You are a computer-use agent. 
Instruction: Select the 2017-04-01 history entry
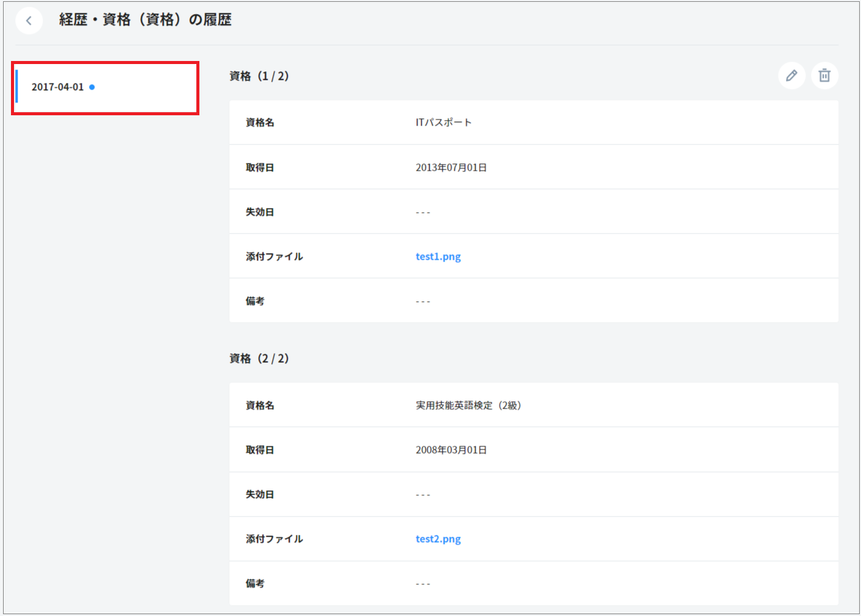tap(58, 87)
